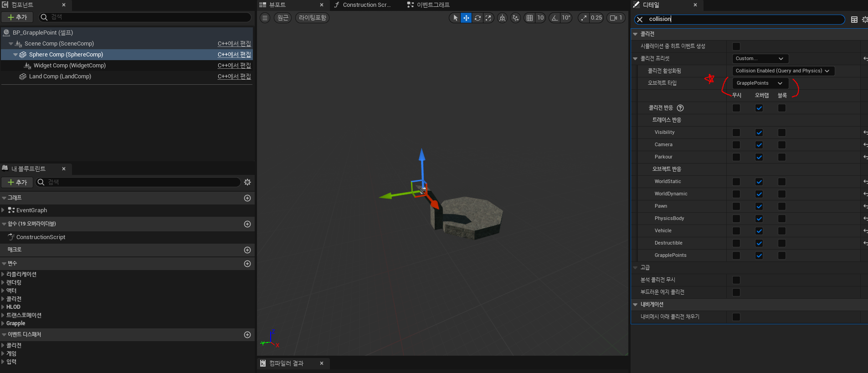Expand the Grapple variable category
Viewport: 868px width, 373px height.
[x=3, y=323]
